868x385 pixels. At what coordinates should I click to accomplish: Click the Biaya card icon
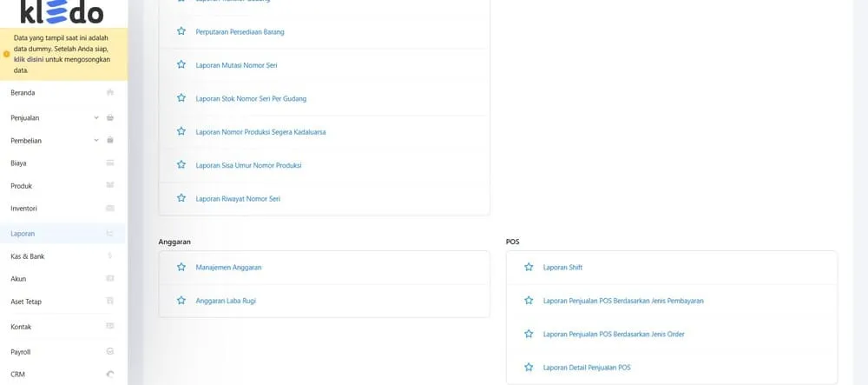[x=110, y=163]
